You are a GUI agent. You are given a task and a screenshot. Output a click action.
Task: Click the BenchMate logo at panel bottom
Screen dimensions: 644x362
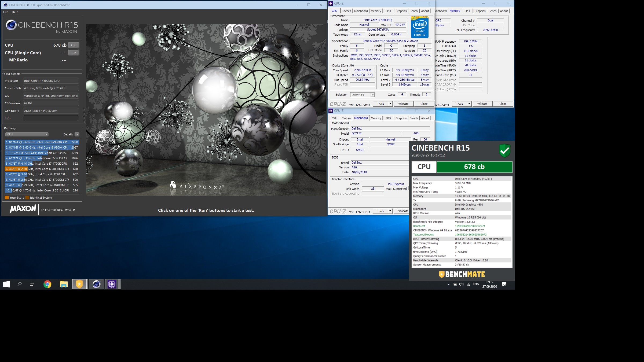[462, 274]
